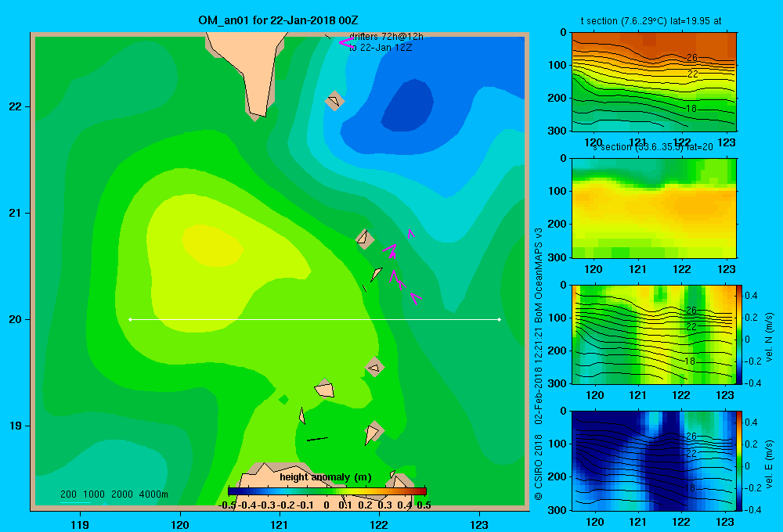Open the northward velocity section plot
This screenshot has height=532, width=783.
pos(654,334)
